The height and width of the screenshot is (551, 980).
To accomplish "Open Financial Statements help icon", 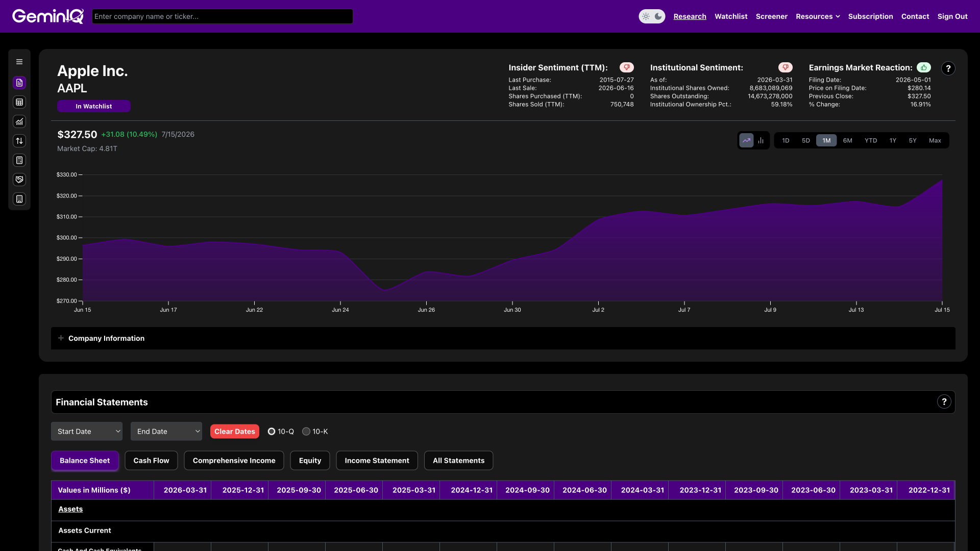I will tap(944, 402).
